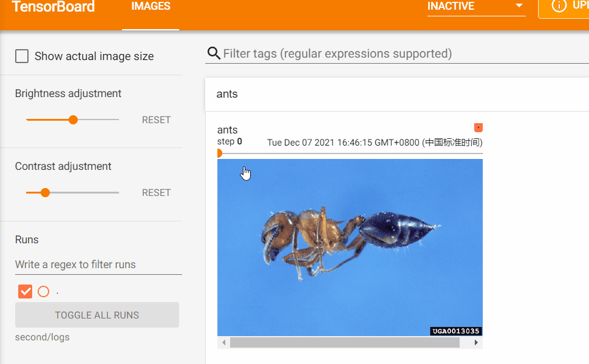Click the Contrast adjustment slider handle

click(x=45, y=192)
